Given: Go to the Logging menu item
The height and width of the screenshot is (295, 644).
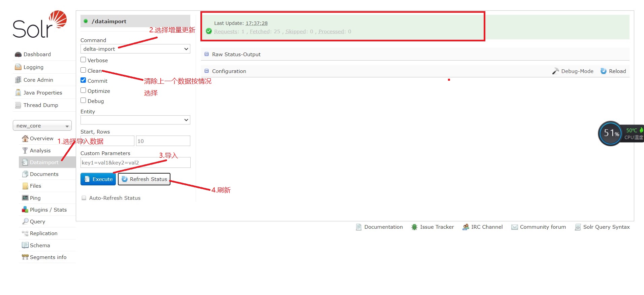Looking at the screenshot, I should tap(33, 67).
